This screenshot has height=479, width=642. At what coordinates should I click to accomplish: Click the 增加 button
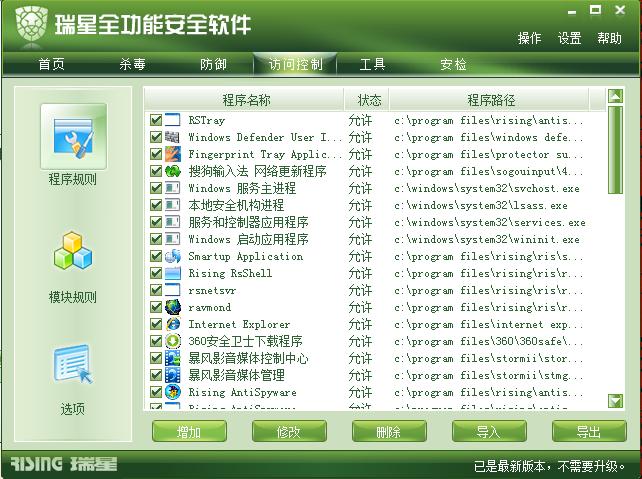pos(189,432)
